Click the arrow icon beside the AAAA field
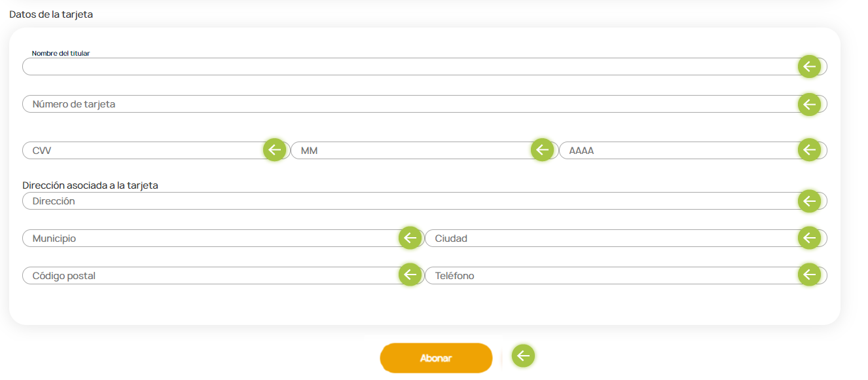 click(810, 150)
